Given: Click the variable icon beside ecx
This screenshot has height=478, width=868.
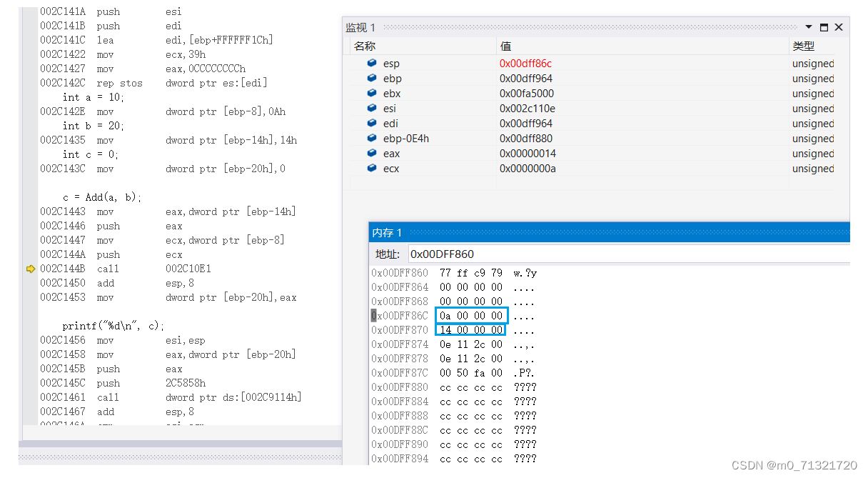Looking at the screenshot, I should [372, 169].
